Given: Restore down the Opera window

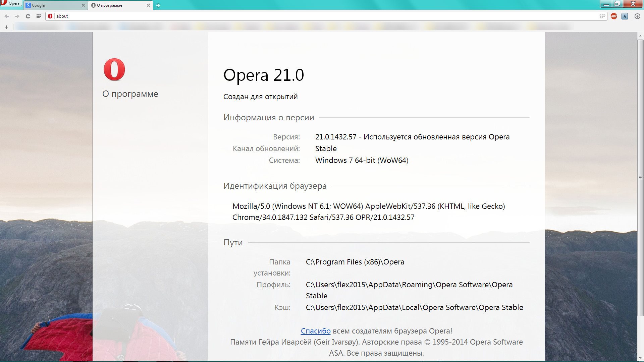Looking at the screenshot, I should tap(617, 4).
